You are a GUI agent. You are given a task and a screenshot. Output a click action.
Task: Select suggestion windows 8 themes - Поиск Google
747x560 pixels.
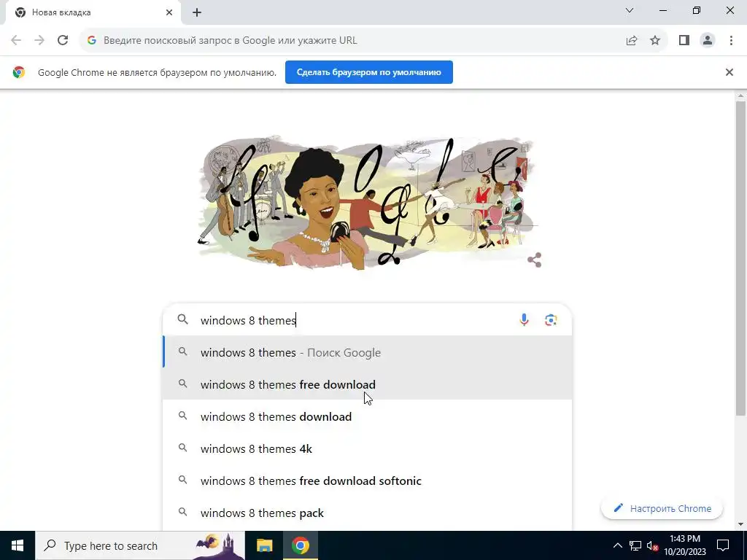(367, 352)
